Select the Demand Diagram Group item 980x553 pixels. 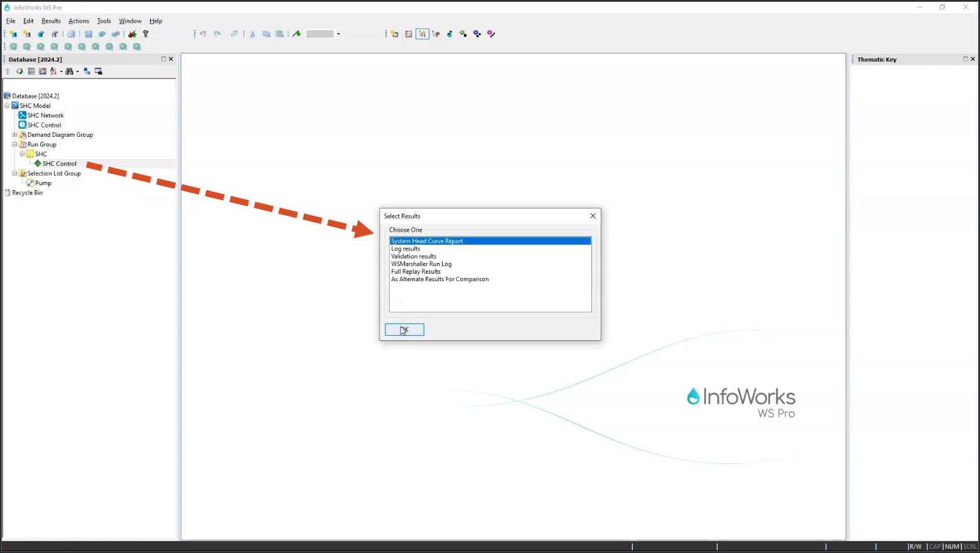coord(60,135)
